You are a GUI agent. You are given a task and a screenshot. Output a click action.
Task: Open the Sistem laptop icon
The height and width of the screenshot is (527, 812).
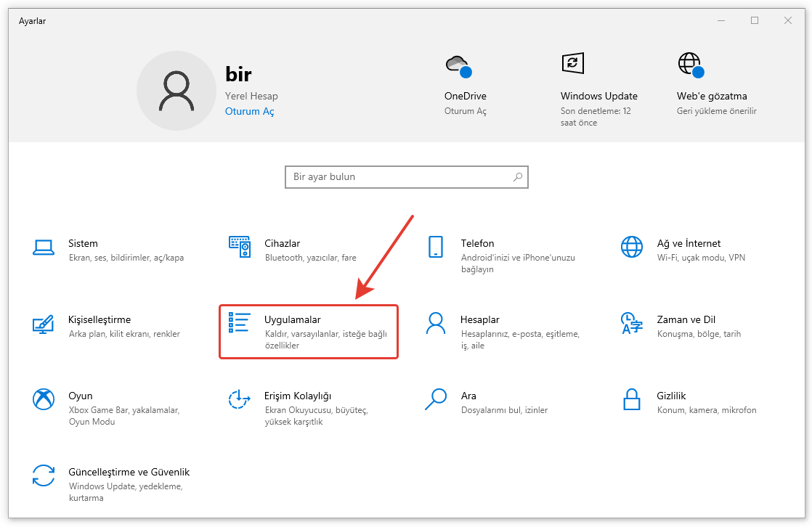[44, 248]
